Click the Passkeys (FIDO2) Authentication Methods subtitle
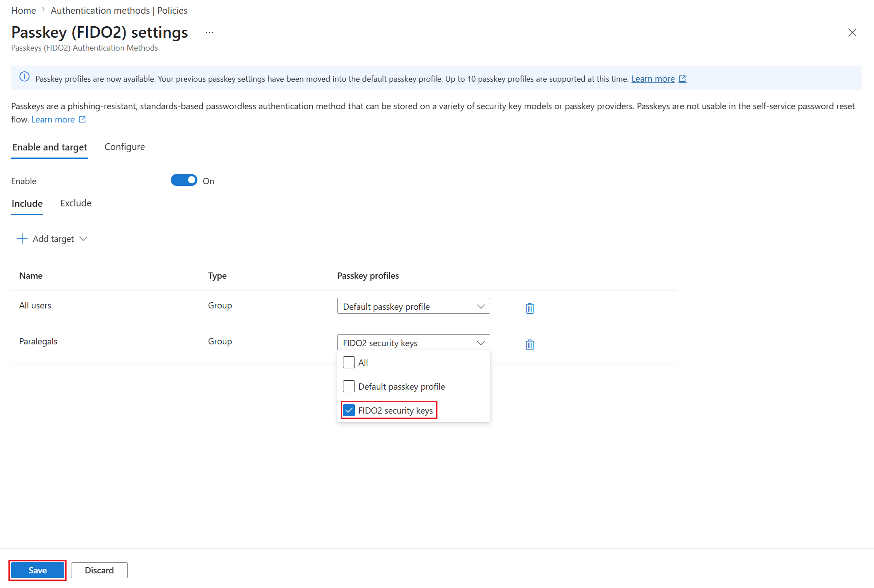 [85, 48]
